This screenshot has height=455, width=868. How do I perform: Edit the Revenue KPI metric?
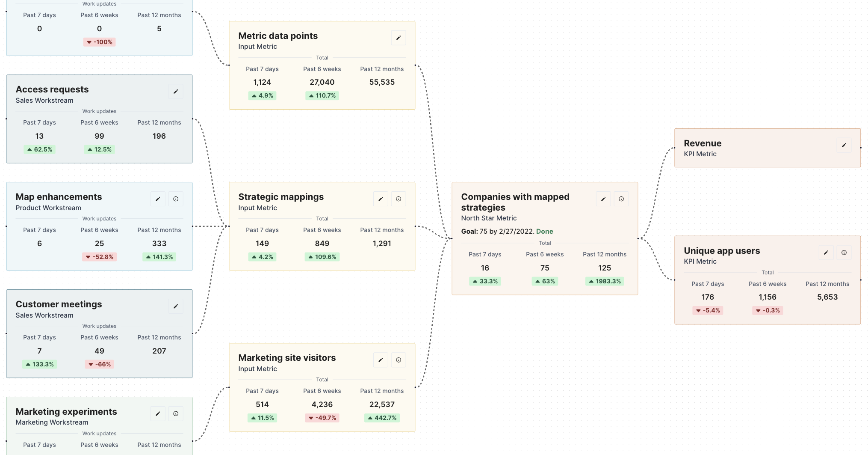(844, 145)
